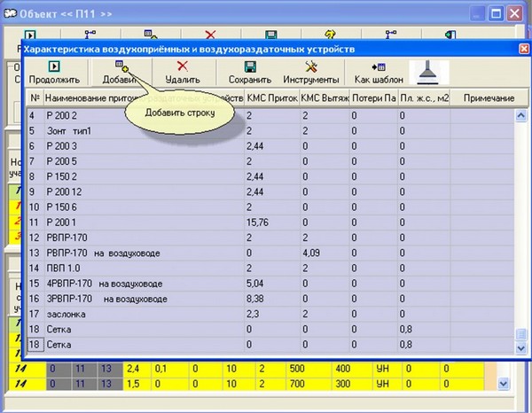Click the play icon in Объект П11 toolbar
Viewport: 532px width, 413px height.
(x=30, y=35)
